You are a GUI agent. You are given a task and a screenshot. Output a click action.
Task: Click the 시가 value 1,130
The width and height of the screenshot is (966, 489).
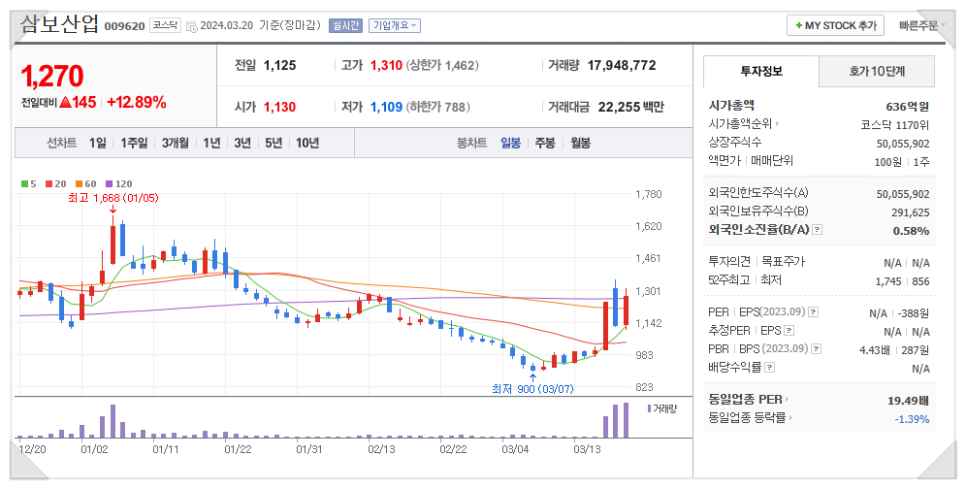280,107
